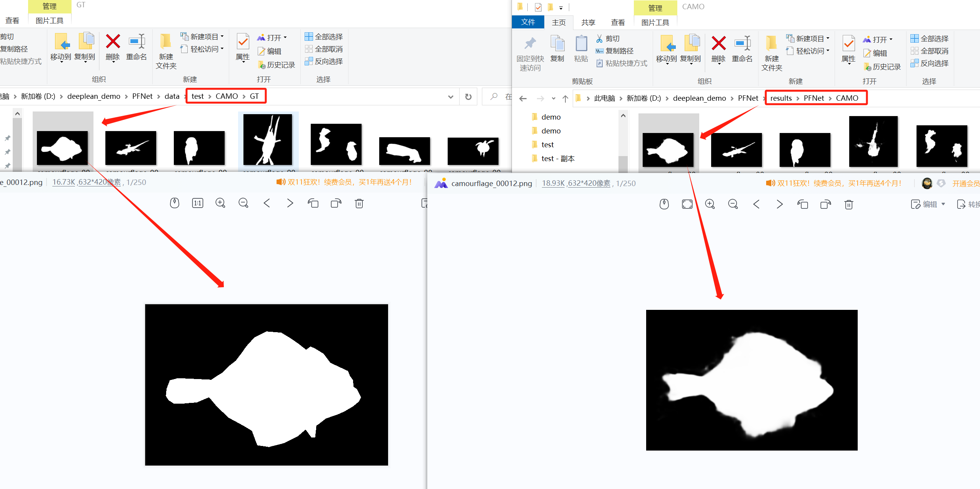This screenshot has width=980, height=489.
Task: Open the blue File tab in the right Explorer
Action: coord(528,22)
